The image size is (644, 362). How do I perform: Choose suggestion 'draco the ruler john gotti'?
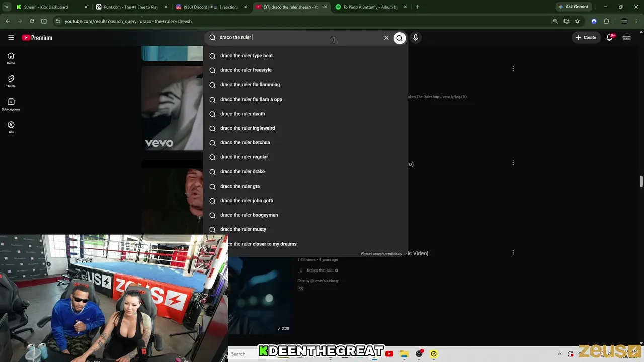coord(305,201)
